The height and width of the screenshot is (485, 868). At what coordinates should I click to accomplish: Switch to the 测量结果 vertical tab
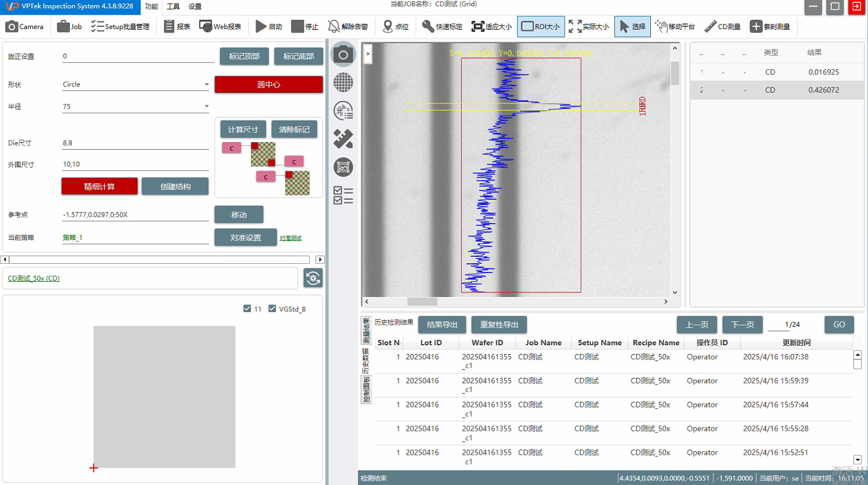coord(366,331)
